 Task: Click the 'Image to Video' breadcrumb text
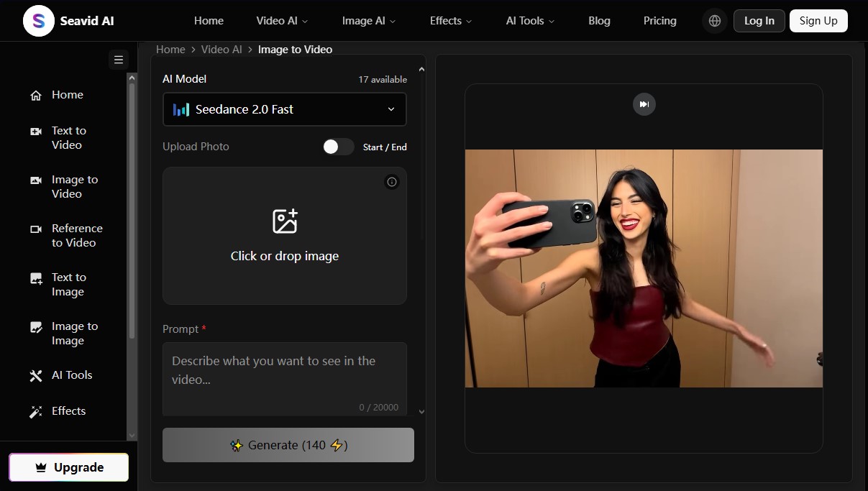pyautogui.click(x=295, y=50)
